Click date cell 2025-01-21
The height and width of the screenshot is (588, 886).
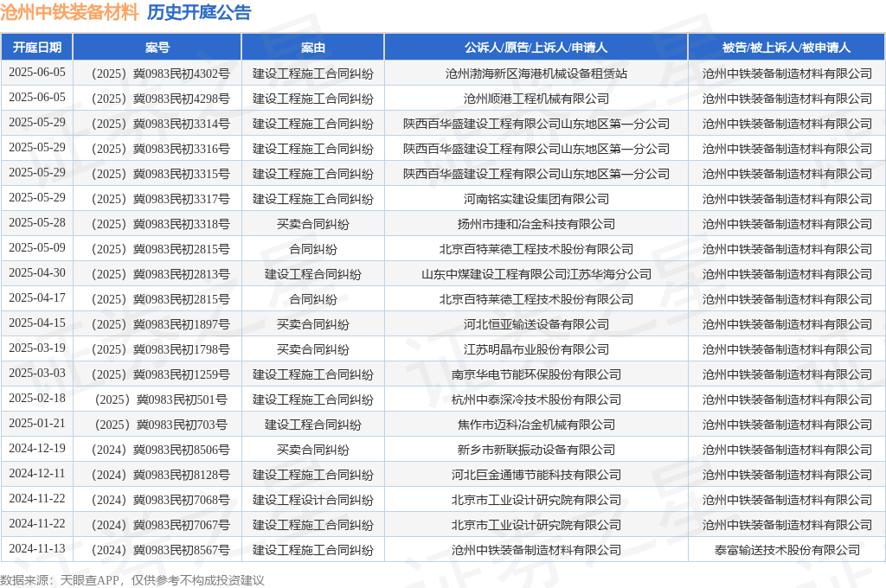(x=37, y=423)
